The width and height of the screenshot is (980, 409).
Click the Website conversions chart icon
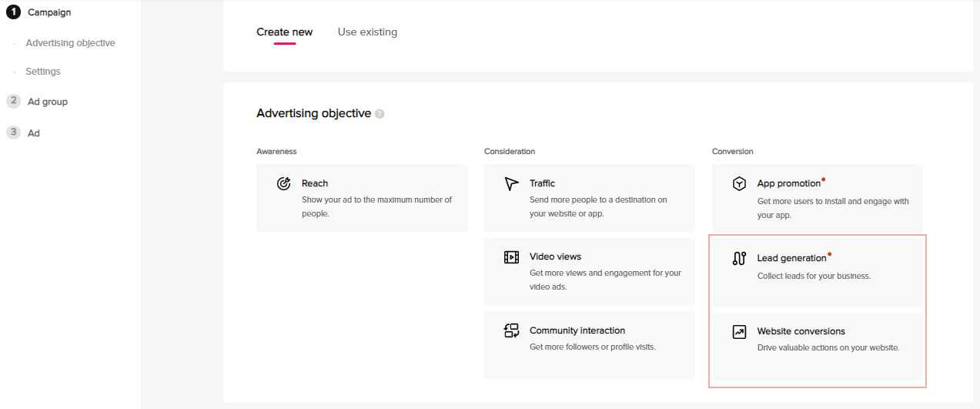point(739,331)
